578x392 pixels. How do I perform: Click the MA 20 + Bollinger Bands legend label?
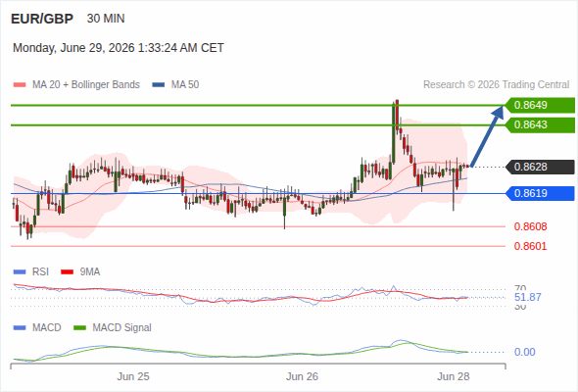(x=86, y=85)
